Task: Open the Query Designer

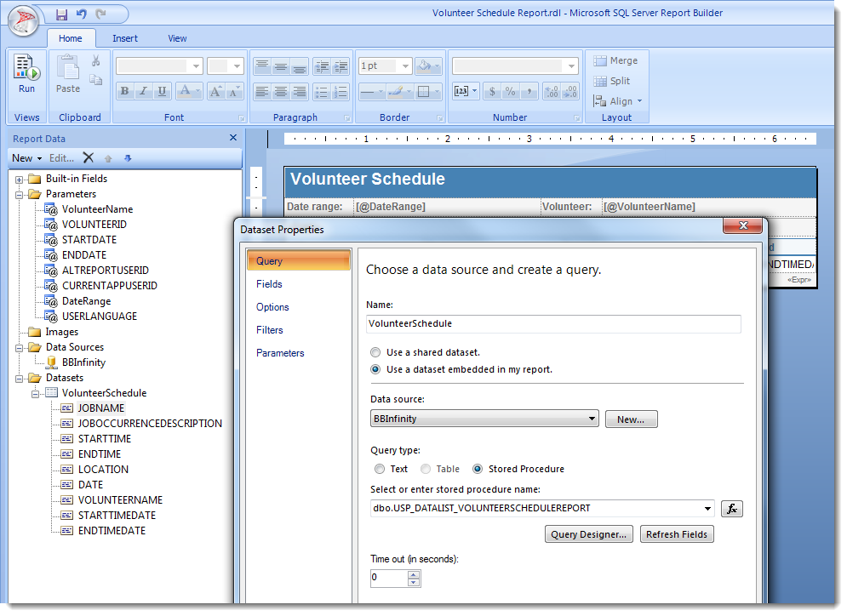Action: coord(589,534)
